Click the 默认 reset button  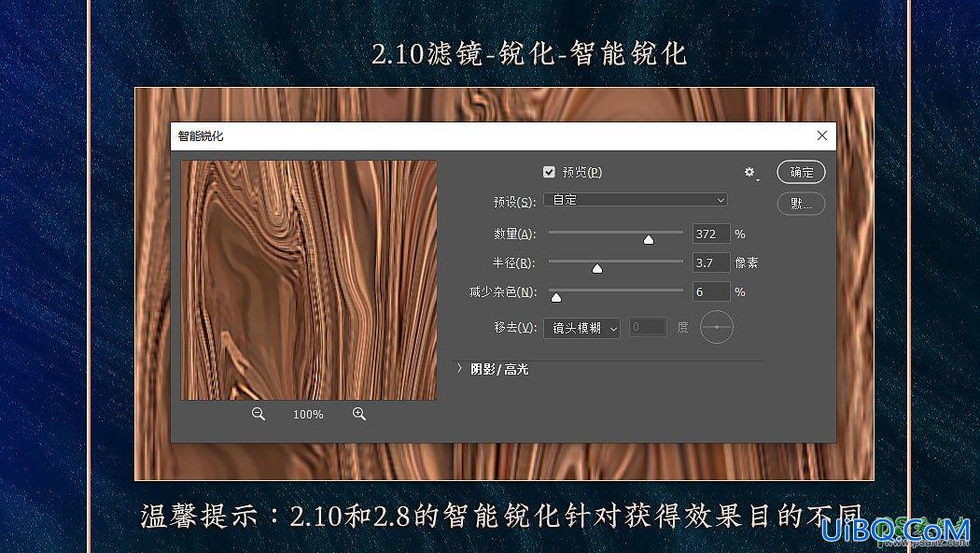tap(801, 204)
